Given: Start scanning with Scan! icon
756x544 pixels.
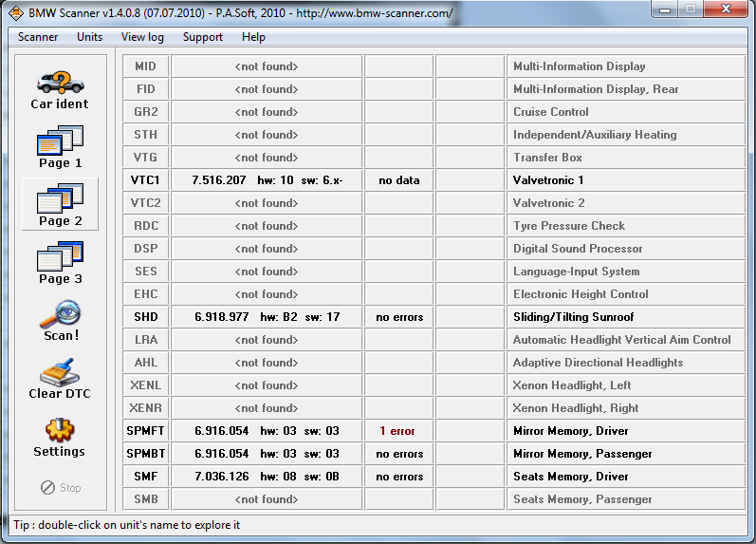Looking at the screenshot, I should pyautogui.click(x=60, y=316).
